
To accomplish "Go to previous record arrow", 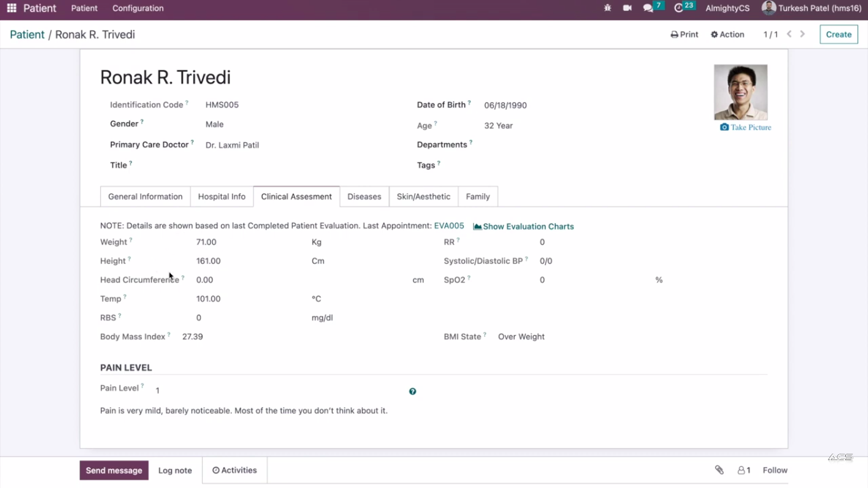I will pyautogui.click(x=789, y=34).
